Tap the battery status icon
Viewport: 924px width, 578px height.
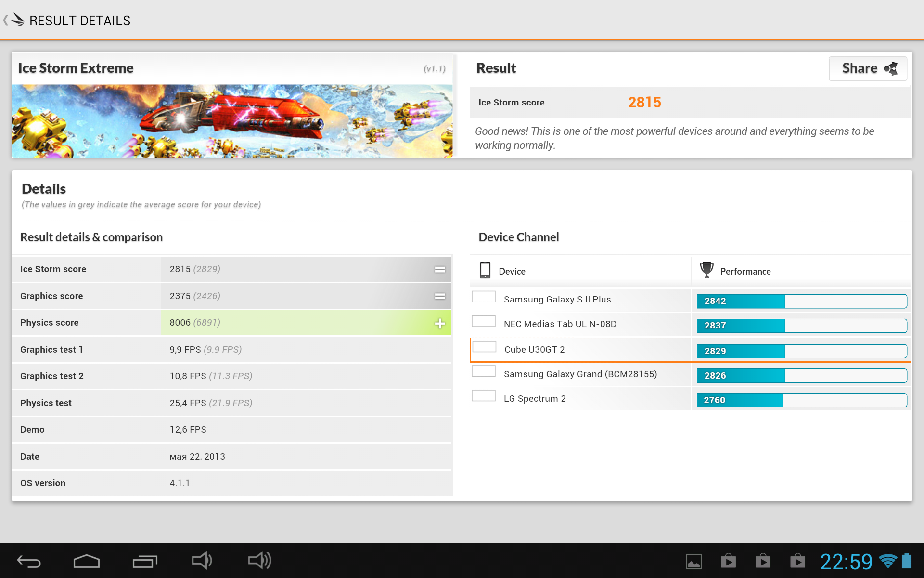[907, 561]
